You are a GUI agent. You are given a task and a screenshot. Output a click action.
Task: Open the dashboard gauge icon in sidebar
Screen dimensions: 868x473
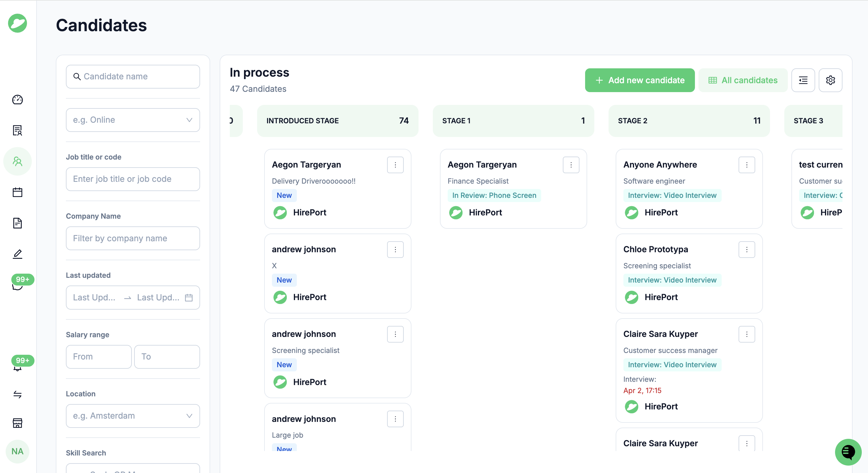(x=18, y=100)
